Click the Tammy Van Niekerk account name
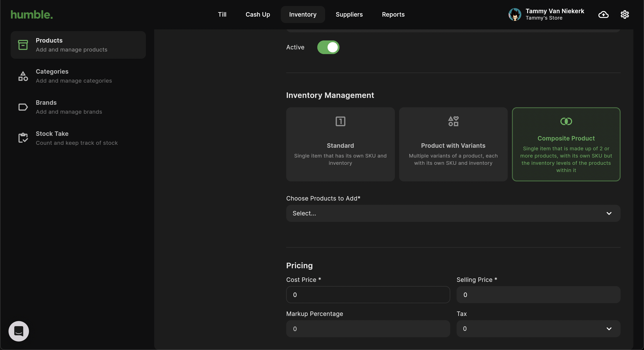644x350 pixels. [555, 11]
